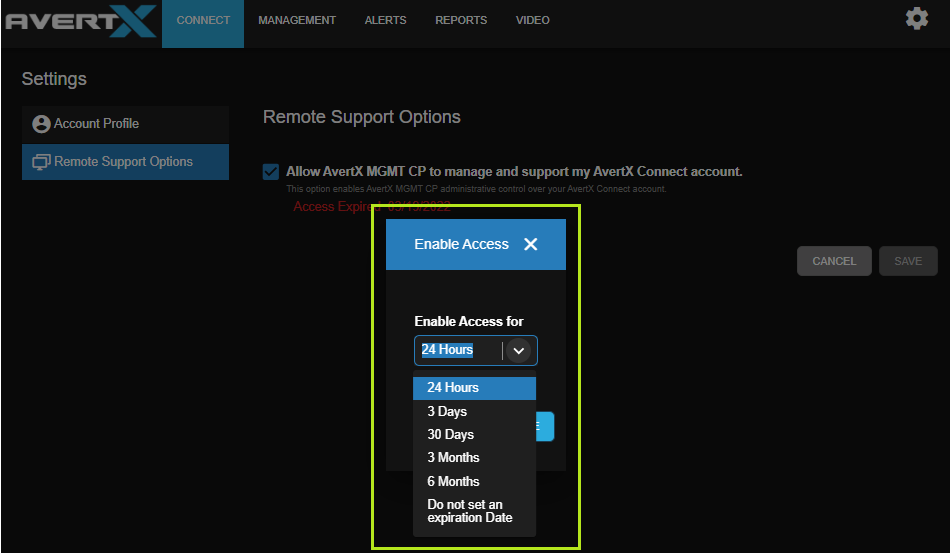Select Remote Support Options in sidebar
Image resolution: width=950 pixels, height=554 pixels.
[125, 162]
